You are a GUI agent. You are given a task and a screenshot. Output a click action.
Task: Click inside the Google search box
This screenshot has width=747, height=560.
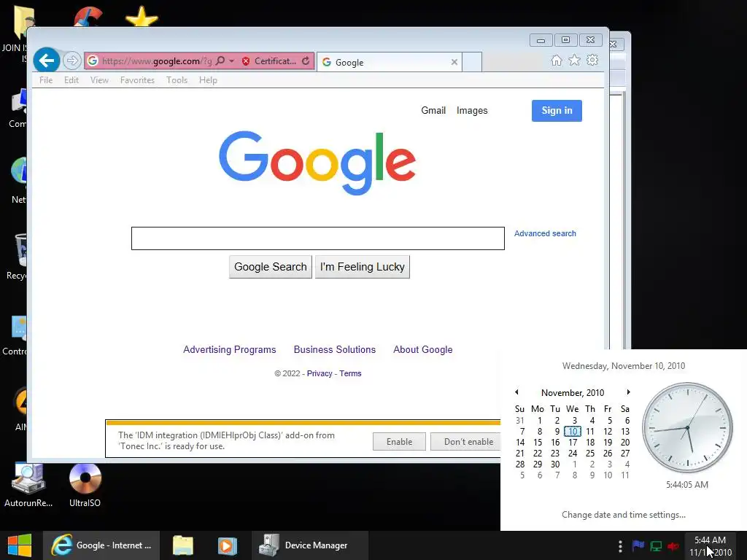click(318, 238)
